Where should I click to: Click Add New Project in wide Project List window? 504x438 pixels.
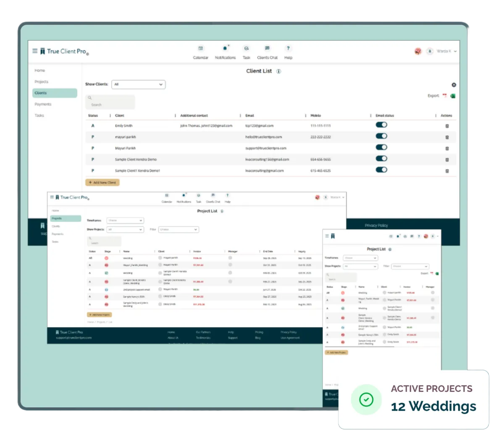coord(99,315)
